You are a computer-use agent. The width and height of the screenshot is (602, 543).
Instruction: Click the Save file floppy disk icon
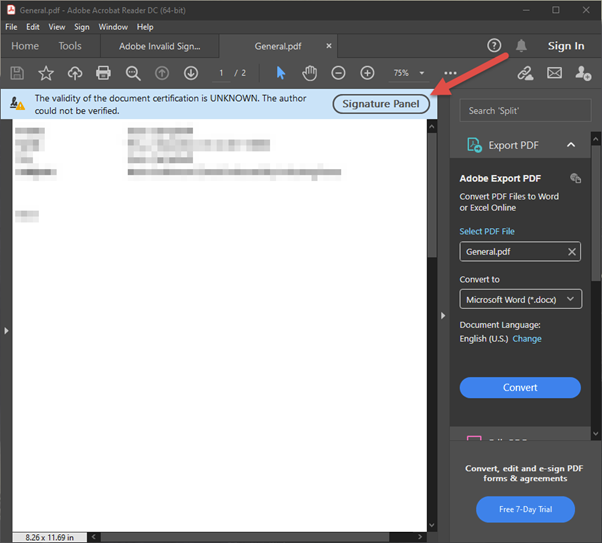pos(17,73)
